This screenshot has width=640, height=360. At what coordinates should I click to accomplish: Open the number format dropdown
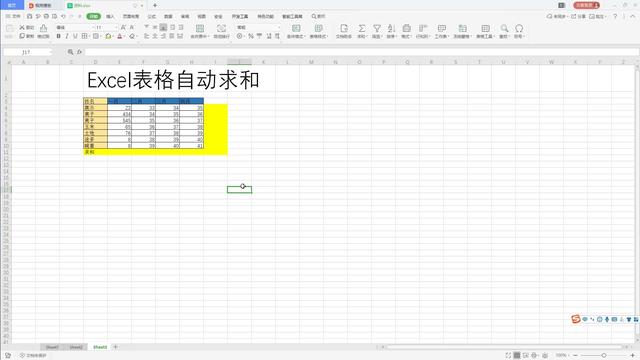coord(279,27)
